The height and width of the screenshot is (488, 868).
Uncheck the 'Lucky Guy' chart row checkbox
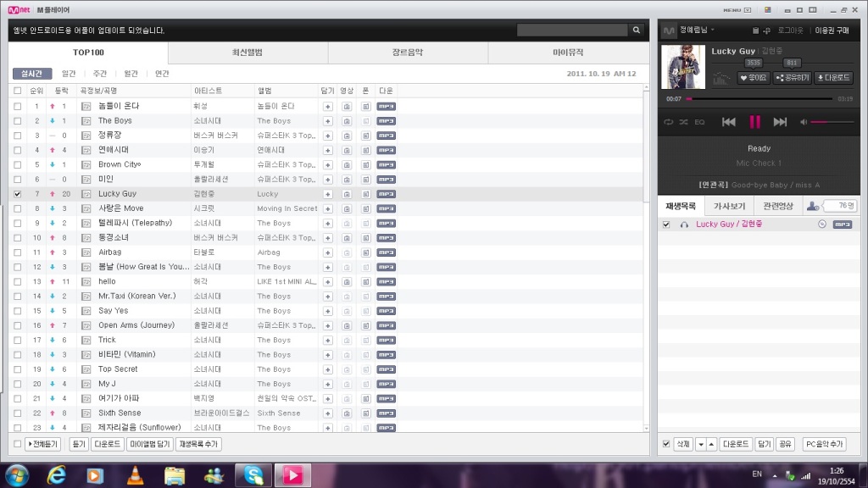(x=18, y=194)
